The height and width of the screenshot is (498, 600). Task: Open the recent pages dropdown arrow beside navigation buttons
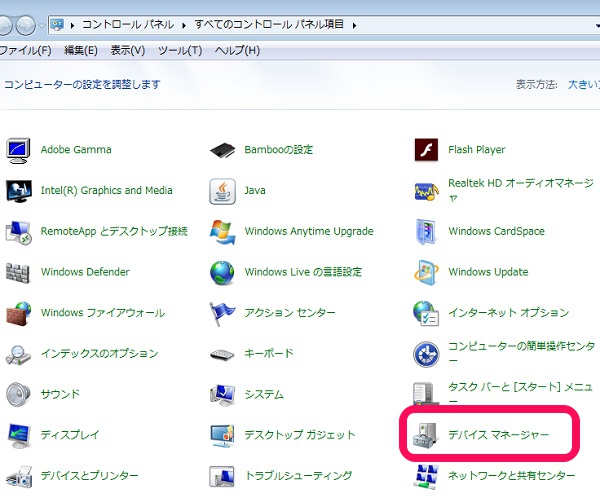[x=42, y=26]
